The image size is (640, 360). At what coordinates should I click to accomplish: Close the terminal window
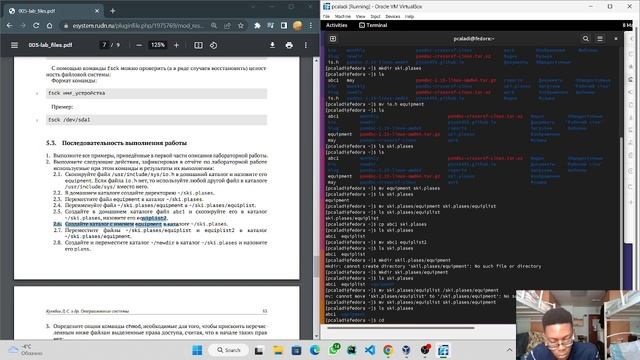pyautogui.click(x=616, y=38)
